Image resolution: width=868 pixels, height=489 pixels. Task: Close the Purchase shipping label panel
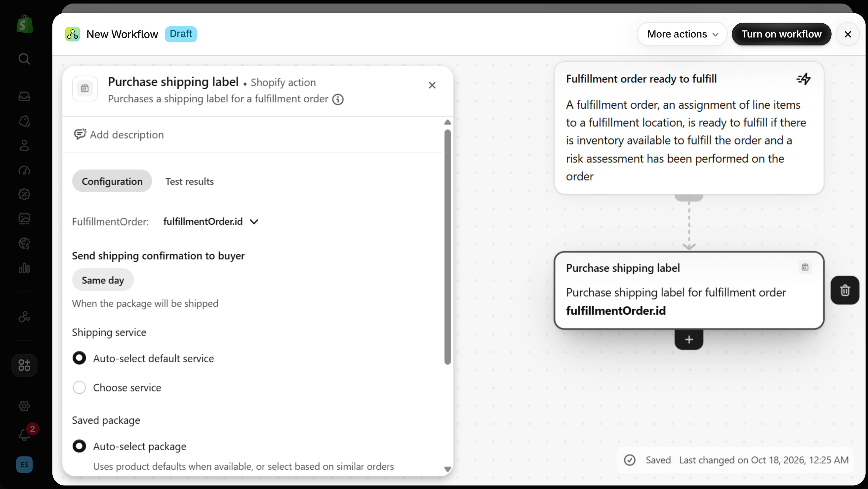(432, 85)
